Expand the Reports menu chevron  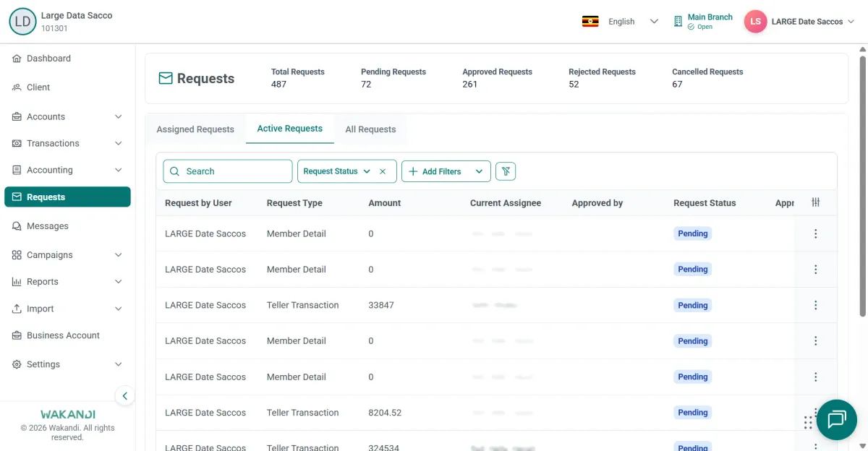pos(119,282)
